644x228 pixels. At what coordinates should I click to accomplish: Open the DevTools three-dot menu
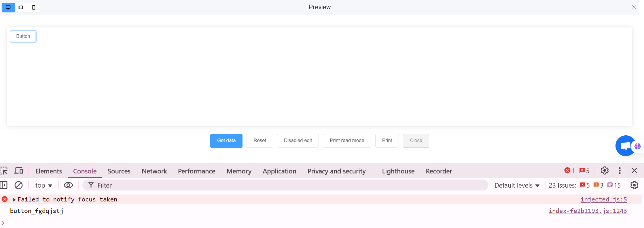pyautogui.click(x=620, y=171)
